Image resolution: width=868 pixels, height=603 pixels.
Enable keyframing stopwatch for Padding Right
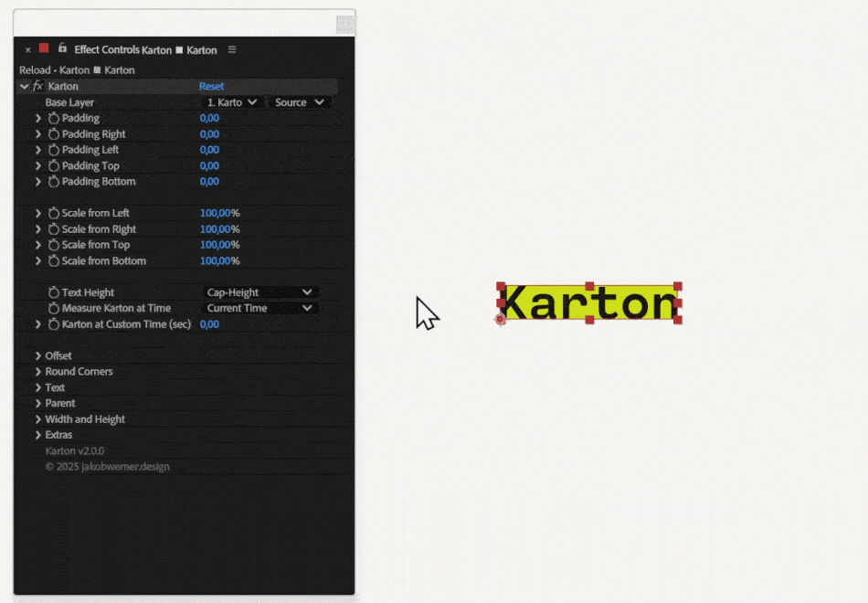click(54, 134)
